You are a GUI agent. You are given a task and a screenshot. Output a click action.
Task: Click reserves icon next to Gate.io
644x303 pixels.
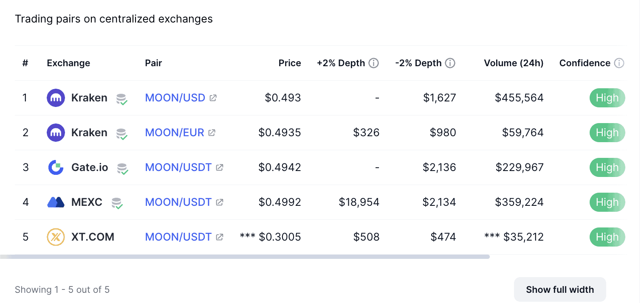click(123, 168)
